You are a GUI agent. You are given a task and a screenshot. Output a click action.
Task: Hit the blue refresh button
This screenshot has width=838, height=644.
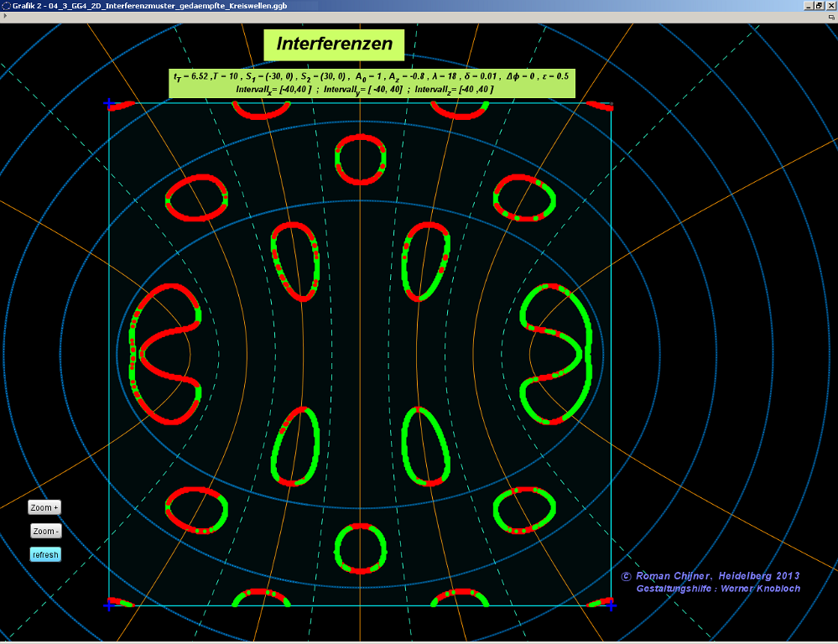(45, 554)
